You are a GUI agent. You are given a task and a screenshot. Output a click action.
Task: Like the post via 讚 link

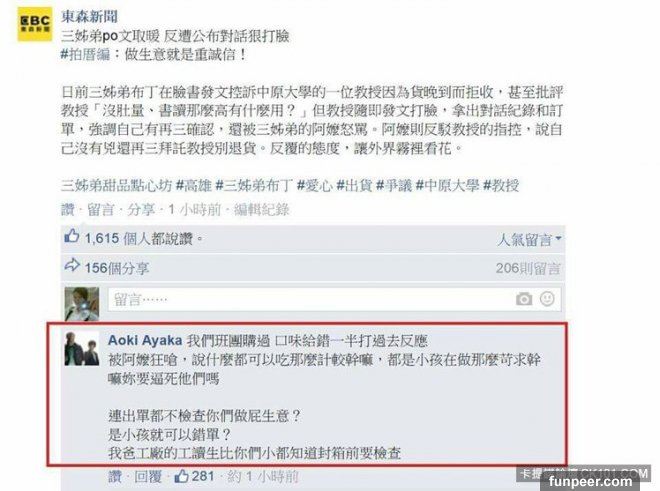click(68, 209)
